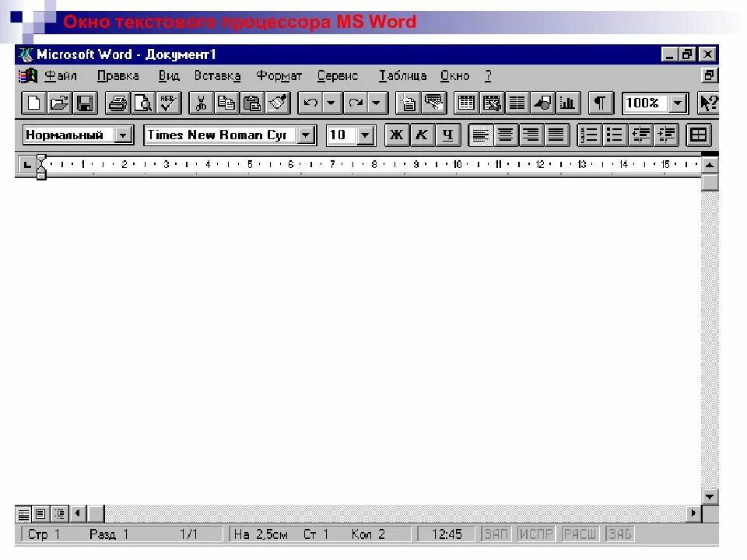Click the vertical scrollbar down arrow
The image size is (747, 560).
[x=710, y=497]
